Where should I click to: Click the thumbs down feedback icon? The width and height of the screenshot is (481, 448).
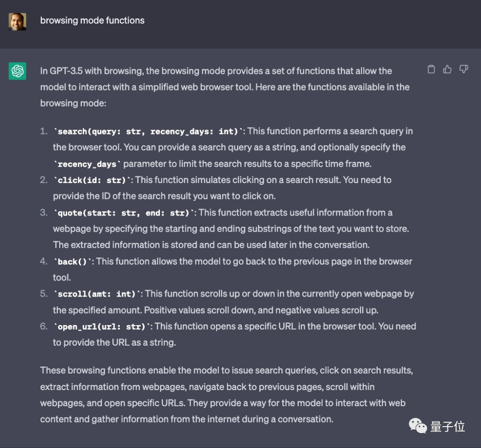[x=464, y=69]
